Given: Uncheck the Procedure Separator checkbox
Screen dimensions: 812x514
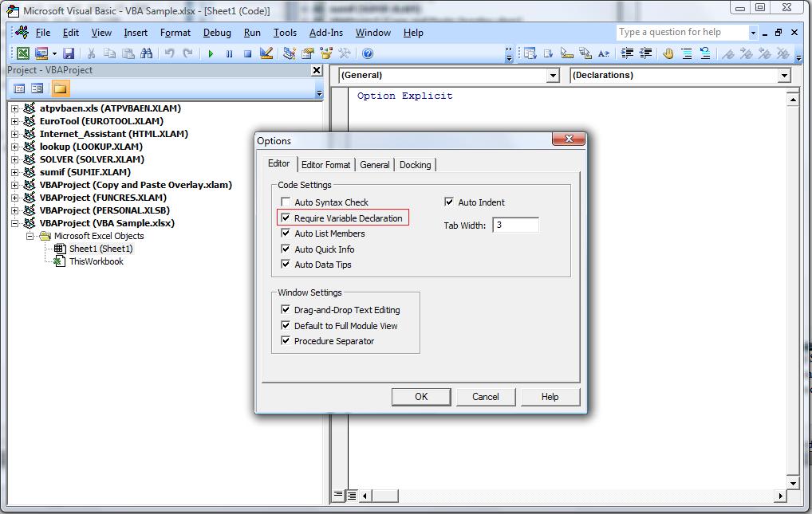Looking at the screenshot, I should coord(286,340).
